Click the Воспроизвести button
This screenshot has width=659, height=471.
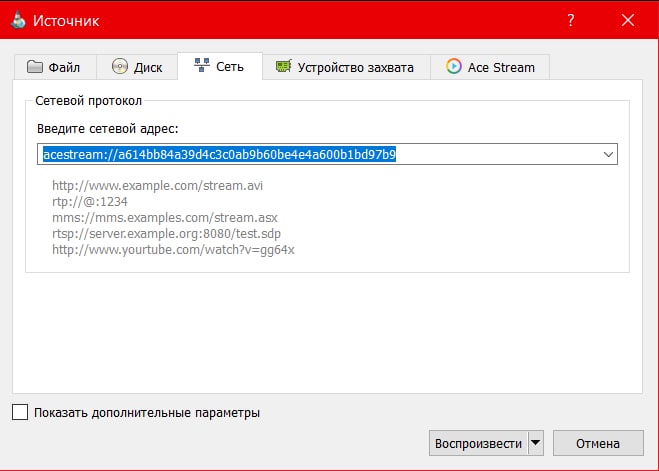pos(478,443)
